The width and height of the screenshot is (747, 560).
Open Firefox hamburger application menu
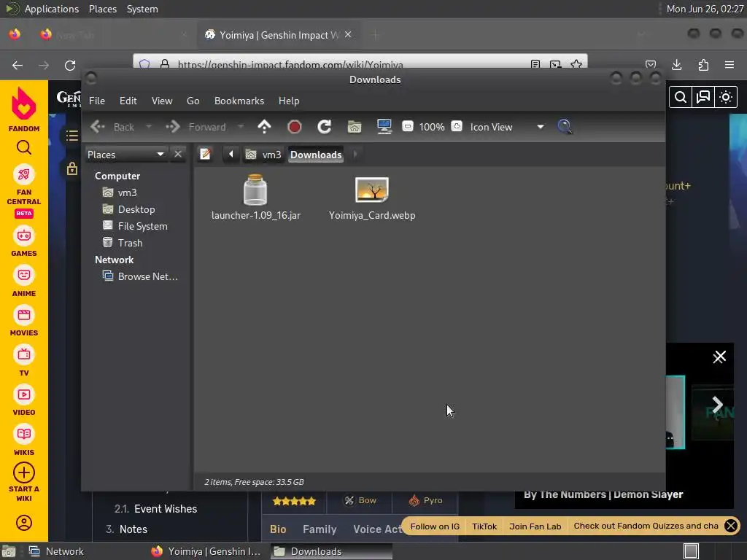[729, 65]
